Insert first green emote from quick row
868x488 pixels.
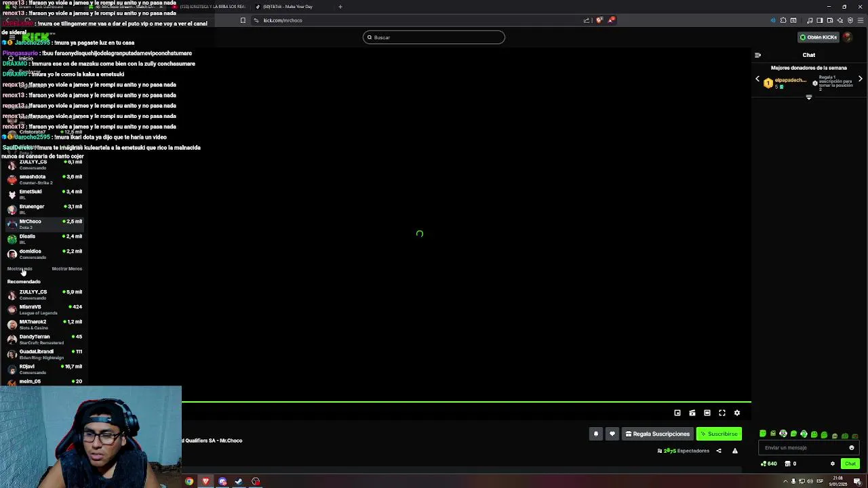click(763, 434)
